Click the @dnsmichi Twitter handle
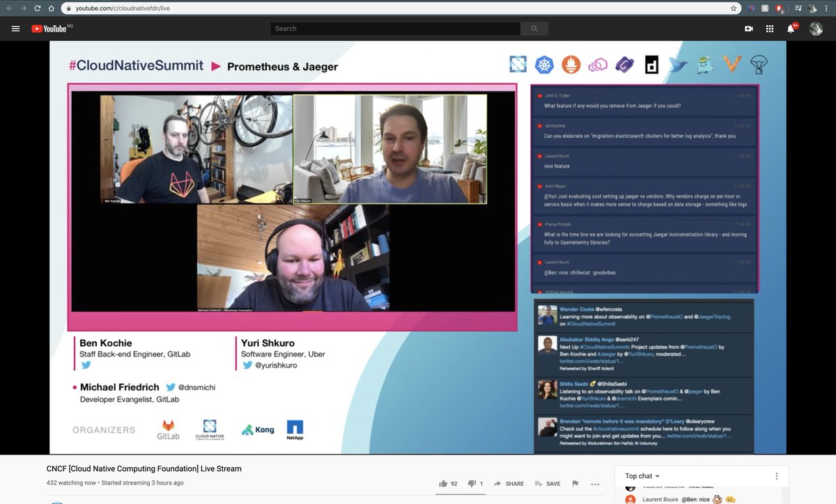836x504 pixels. click(196, 387)
